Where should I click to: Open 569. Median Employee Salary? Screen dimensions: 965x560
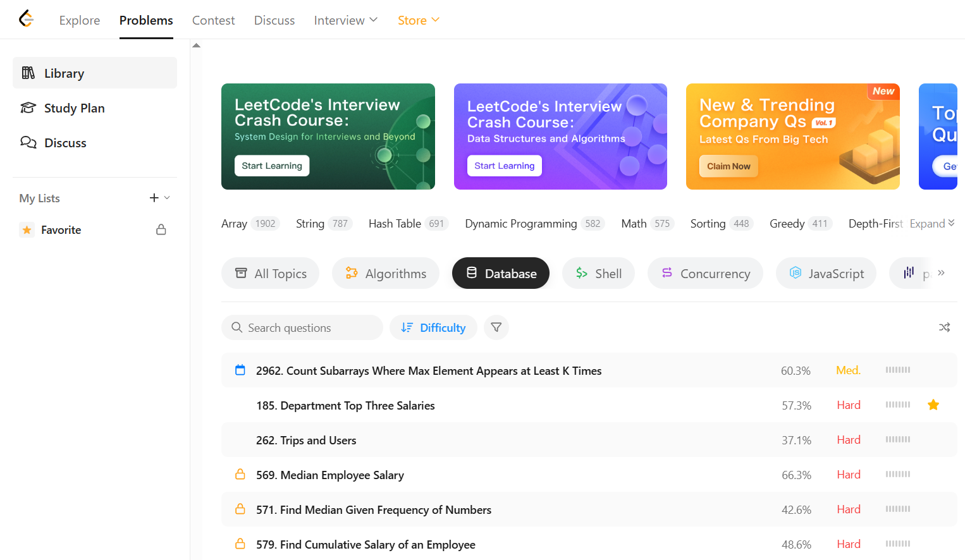[330, 475]
